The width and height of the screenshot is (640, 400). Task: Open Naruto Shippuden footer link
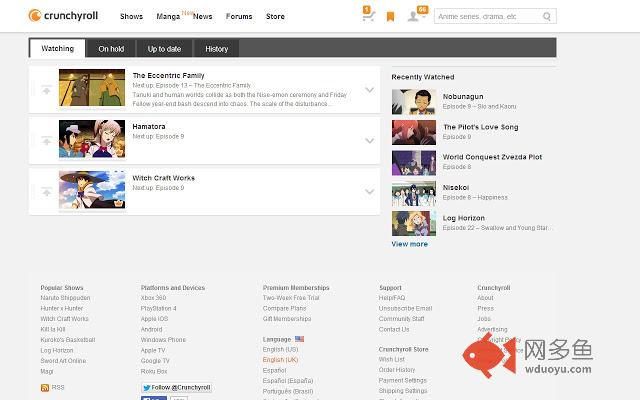pos(65,298)
